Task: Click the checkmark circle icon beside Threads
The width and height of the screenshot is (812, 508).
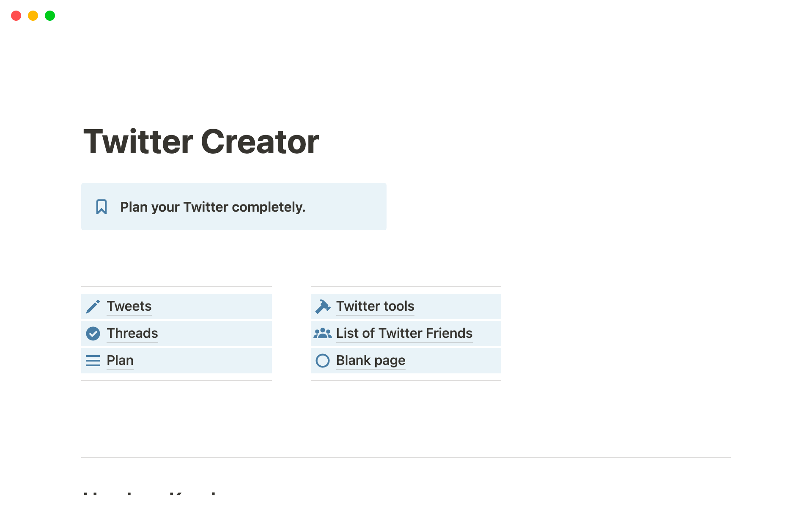Action: tap(93, 334)
